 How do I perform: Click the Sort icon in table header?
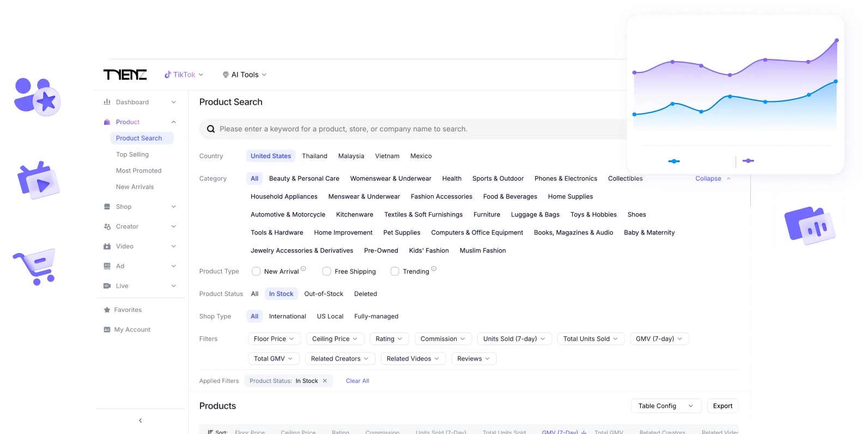coord(211,432)
